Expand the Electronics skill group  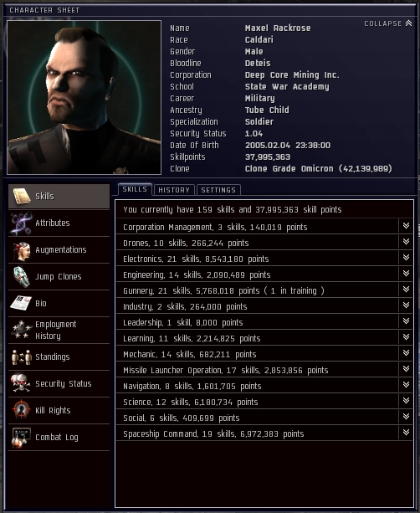tap(406, 258)
